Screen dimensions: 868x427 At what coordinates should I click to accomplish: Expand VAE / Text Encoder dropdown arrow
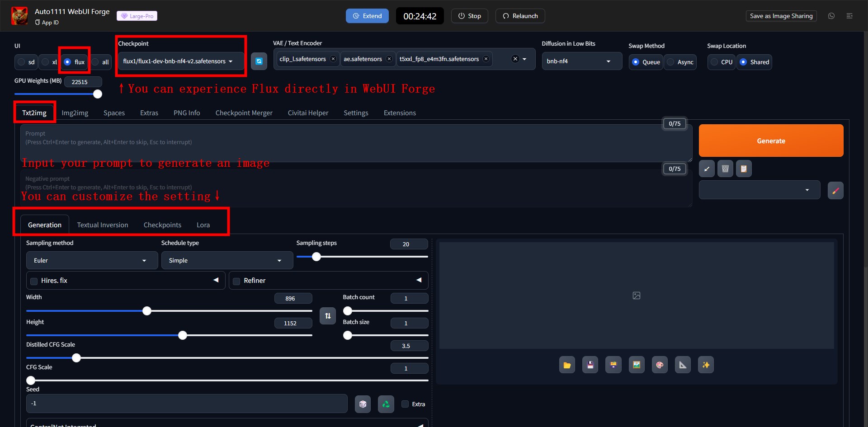tap(524, 59)
